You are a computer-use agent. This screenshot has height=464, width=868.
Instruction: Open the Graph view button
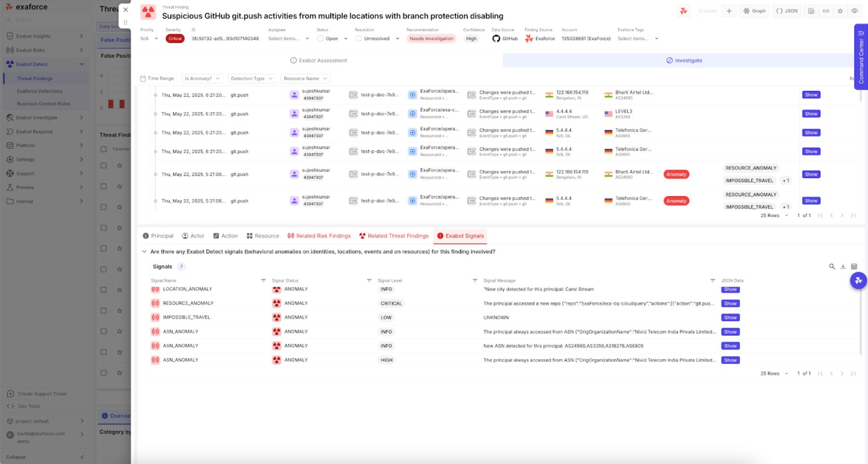pyautogui.click(x=755, y=11)
